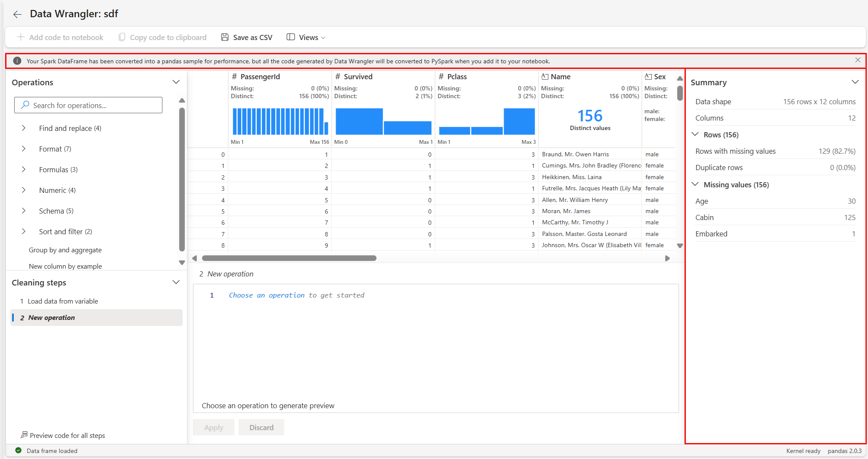Click the Data shape summary row
The height and width of the screenshot is (459, 868).
[x=775, y=102]
